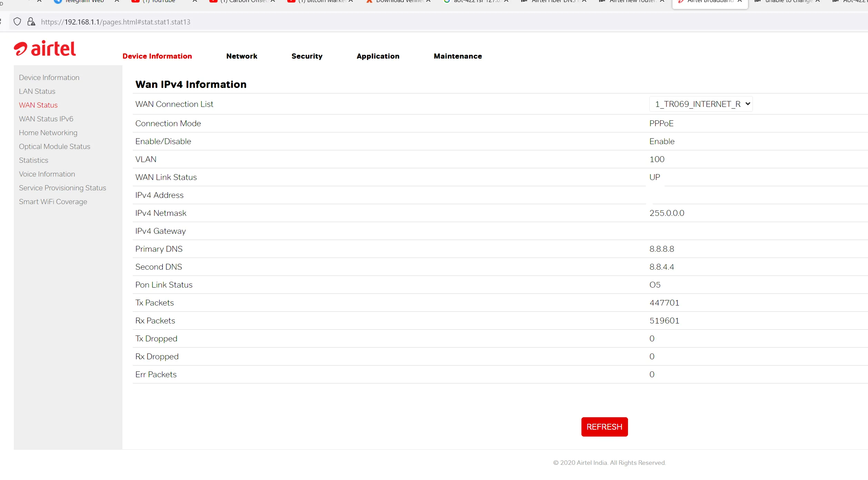Navigate to LAN Status page
Screen dimensions: 868x480
[37, 91]
